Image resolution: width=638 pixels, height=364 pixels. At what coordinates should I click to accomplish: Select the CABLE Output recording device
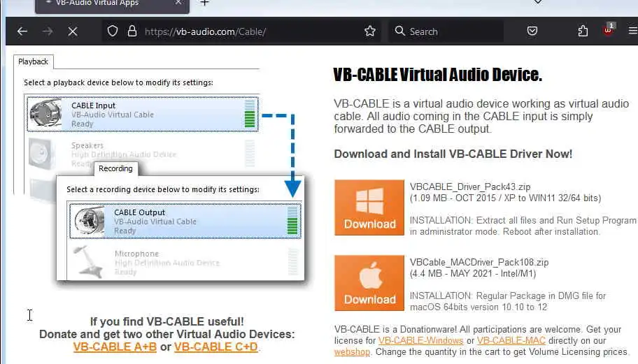click(185, 221)
